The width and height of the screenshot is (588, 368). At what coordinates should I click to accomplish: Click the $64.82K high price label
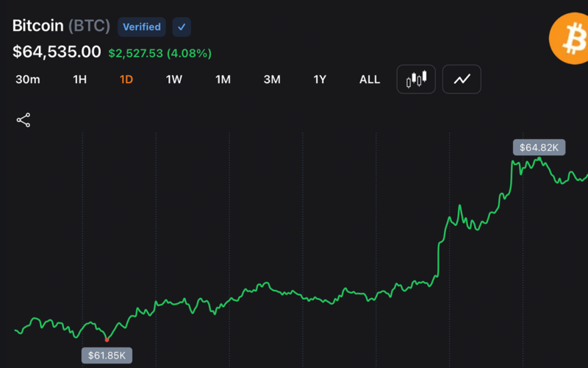539,148
